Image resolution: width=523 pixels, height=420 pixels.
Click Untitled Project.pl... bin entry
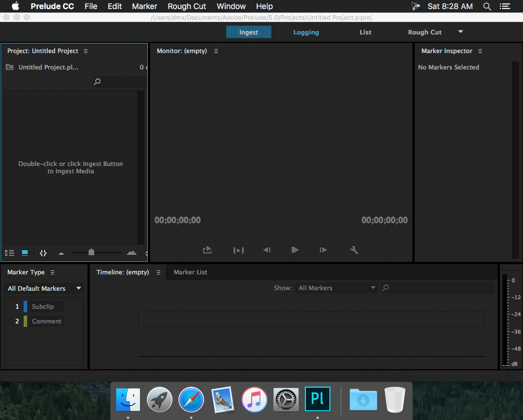pos(49,67)
